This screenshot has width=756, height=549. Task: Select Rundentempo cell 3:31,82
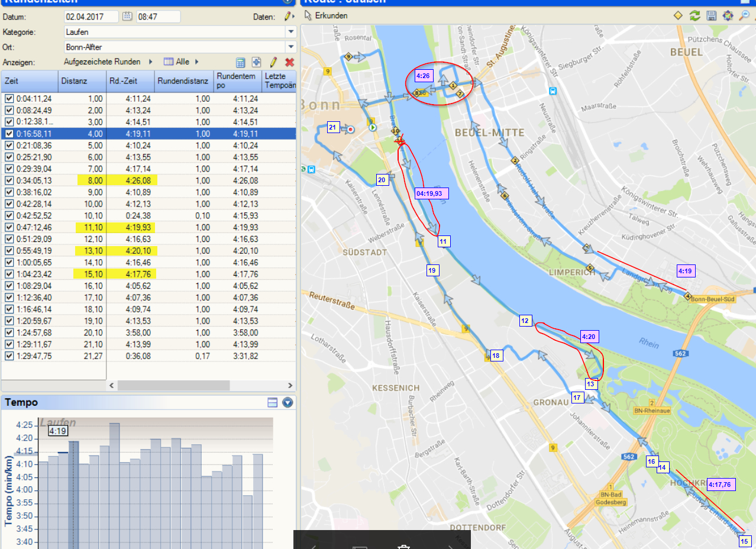click(x=247, y=356)
